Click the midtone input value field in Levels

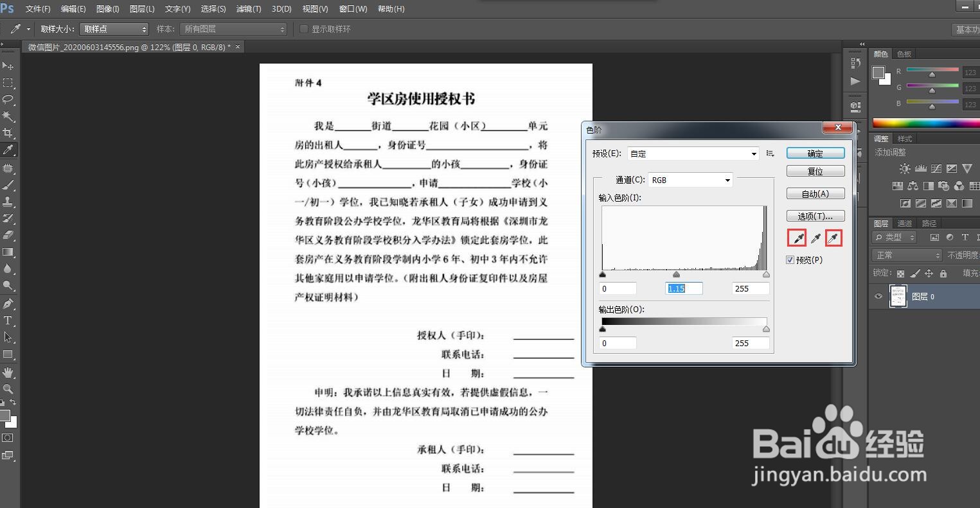[x=683, y=288]
